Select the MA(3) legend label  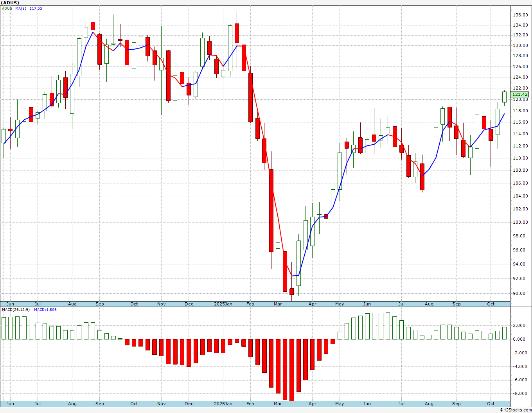click(x=21, y=8)
